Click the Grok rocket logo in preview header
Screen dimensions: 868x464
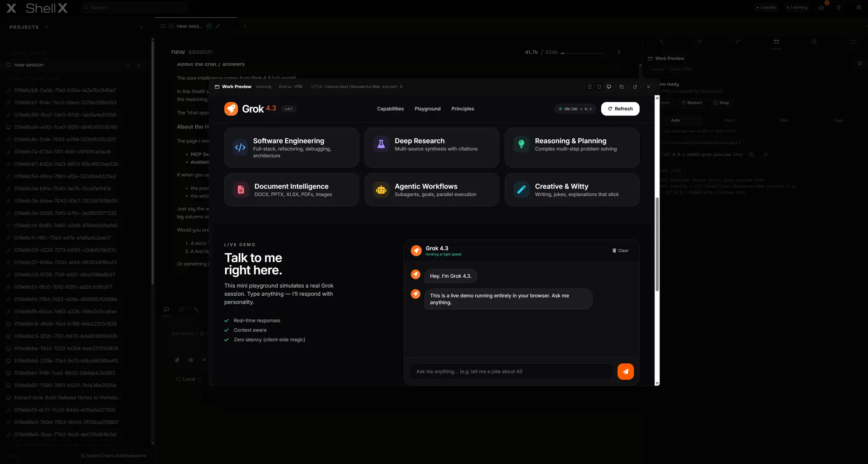(x=231, y=109)
